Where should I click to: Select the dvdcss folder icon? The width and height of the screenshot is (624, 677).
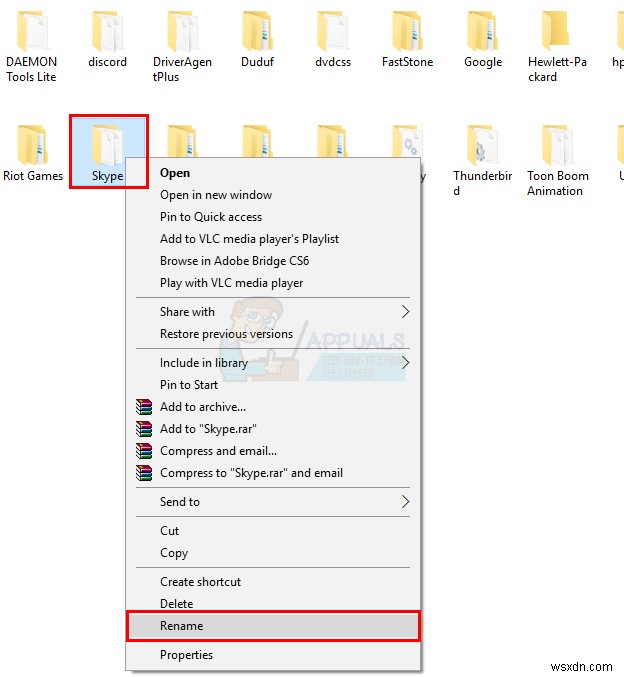(x=333, y=32)
